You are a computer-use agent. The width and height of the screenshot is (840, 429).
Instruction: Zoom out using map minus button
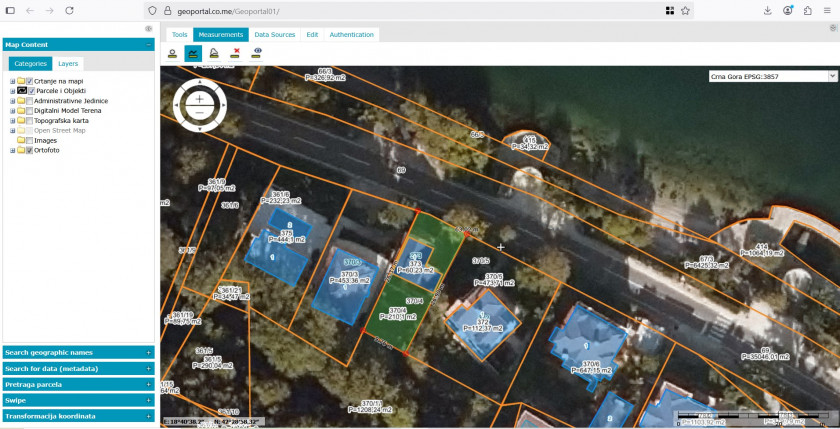click(200, 112)
